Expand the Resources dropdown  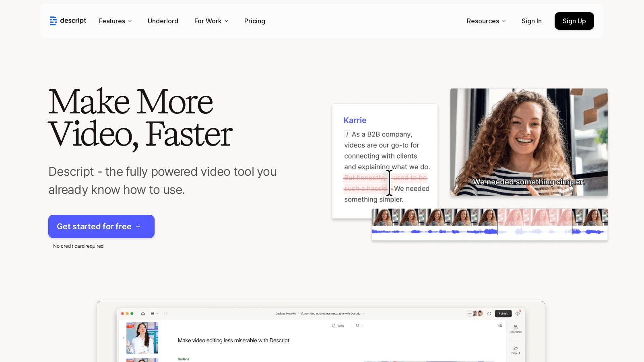[486, 21]
